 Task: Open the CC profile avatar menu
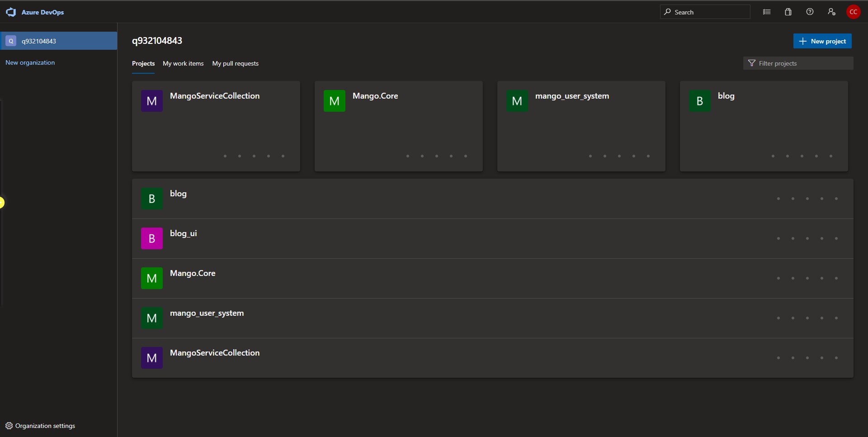854,12
